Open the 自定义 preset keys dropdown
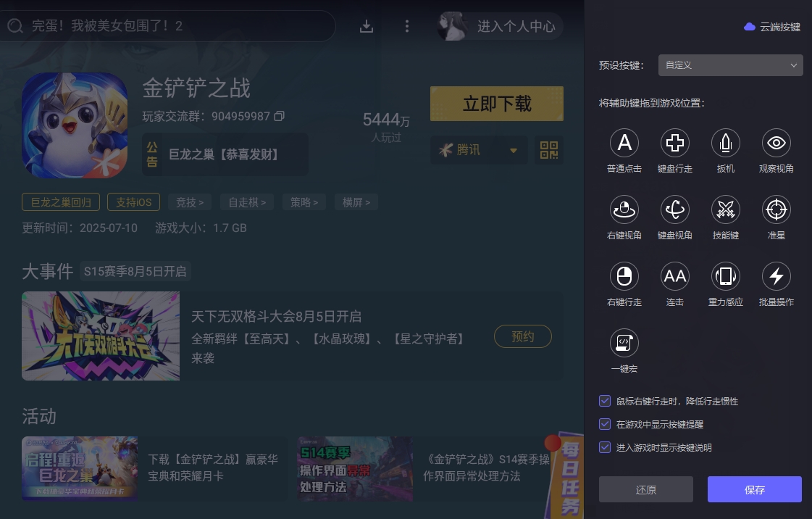This screenshot has height=519, width=812. pos(730,65)
